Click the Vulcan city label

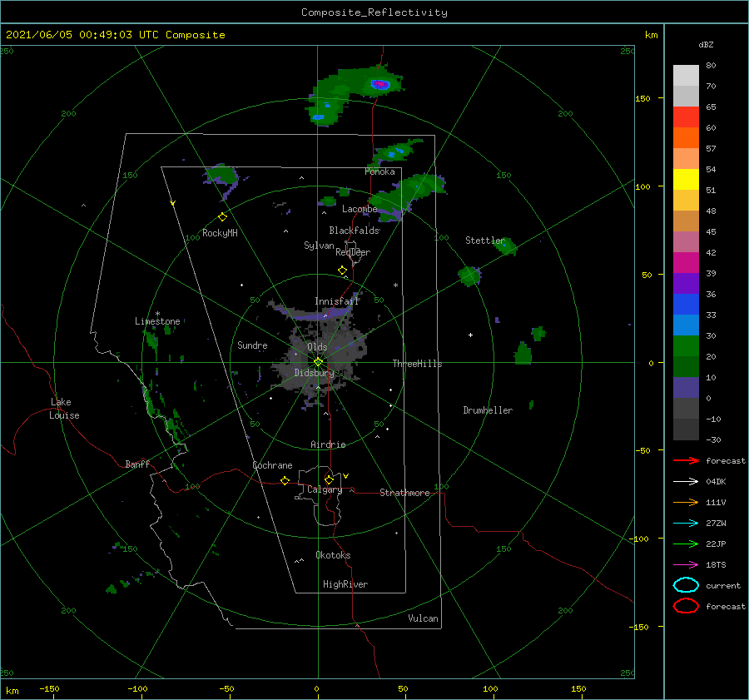tap(423, 618)
